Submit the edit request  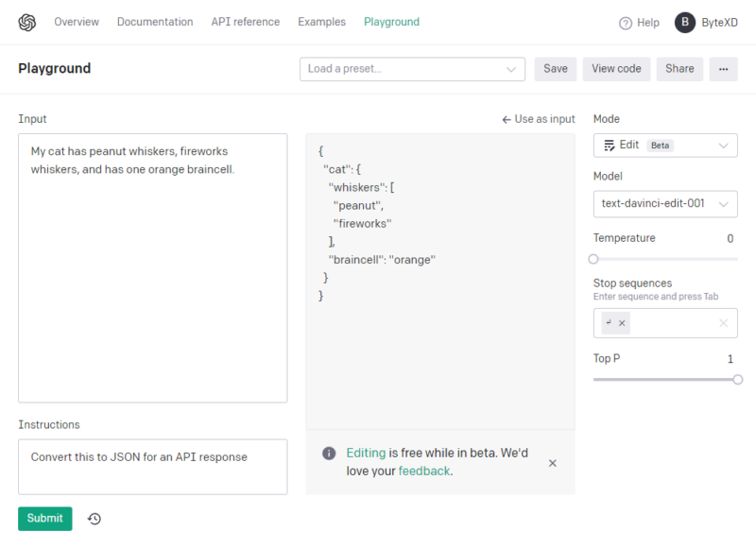(x=44, y=518)
